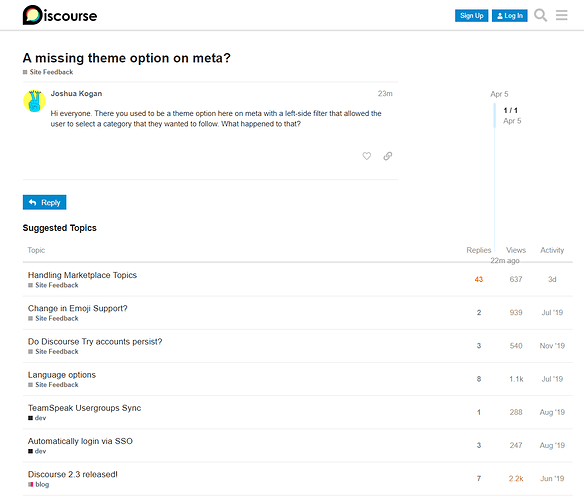Reply to the topic

[x=44, y=202]
